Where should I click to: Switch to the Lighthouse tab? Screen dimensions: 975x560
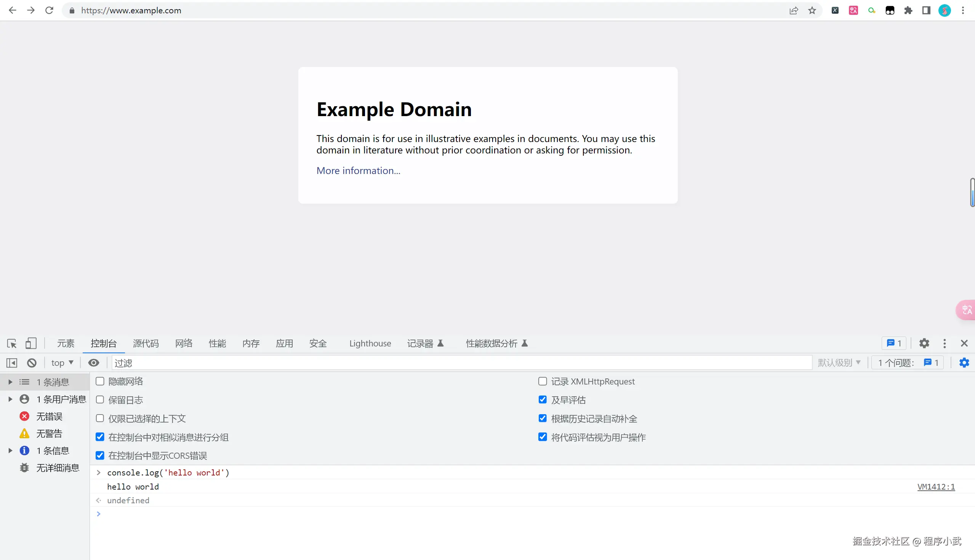coord(370,343)
